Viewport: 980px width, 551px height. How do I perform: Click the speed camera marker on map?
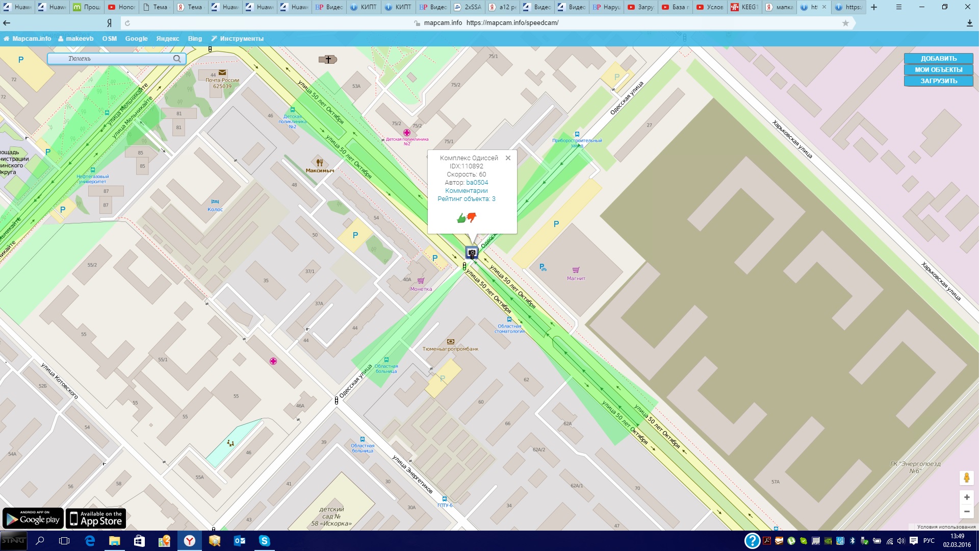point(472,253)
